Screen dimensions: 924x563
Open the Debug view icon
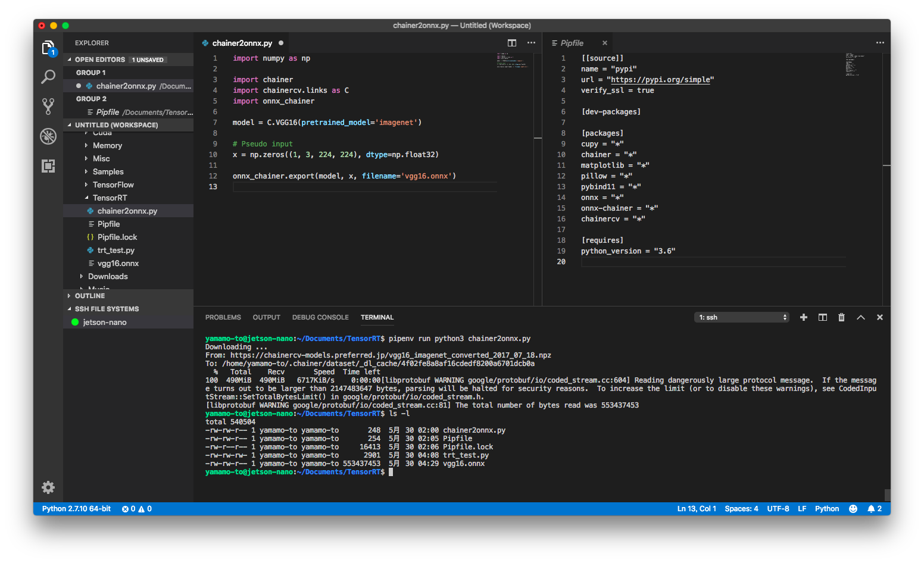48,136
